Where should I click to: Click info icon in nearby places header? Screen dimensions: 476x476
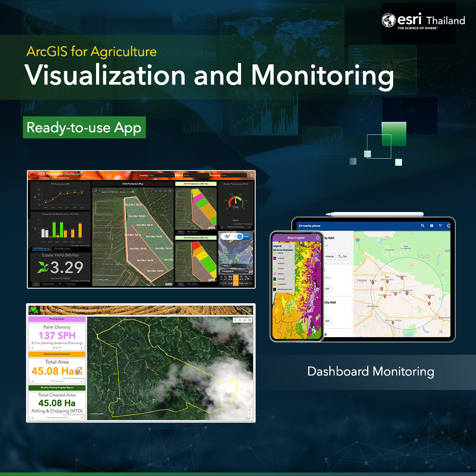click(449, 226)
